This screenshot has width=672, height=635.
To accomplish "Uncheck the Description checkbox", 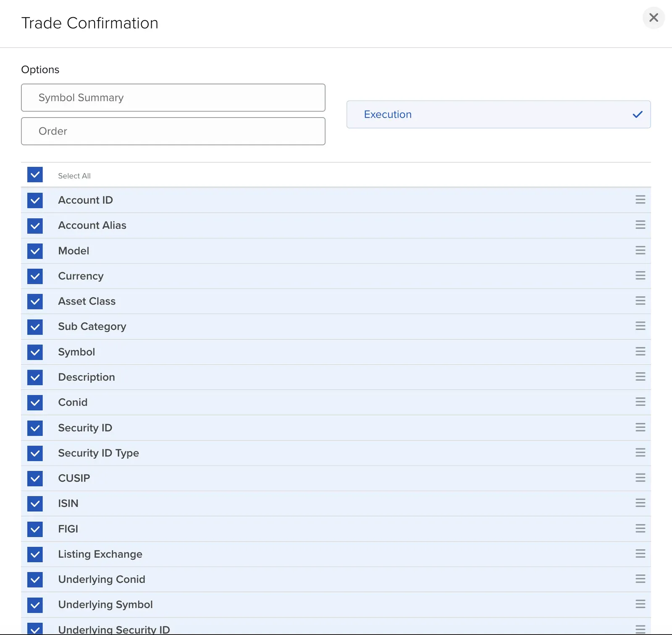I will click(35, 377).
